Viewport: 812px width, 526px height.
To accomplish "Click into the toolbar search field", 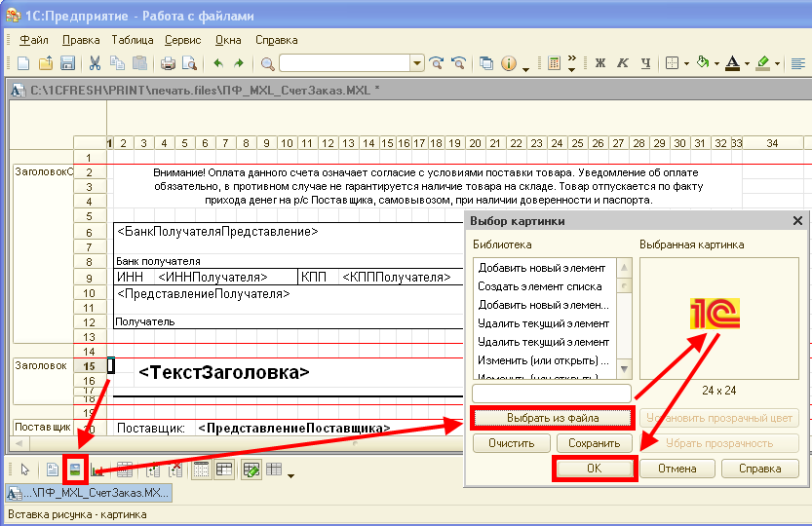I will (345, 63).
